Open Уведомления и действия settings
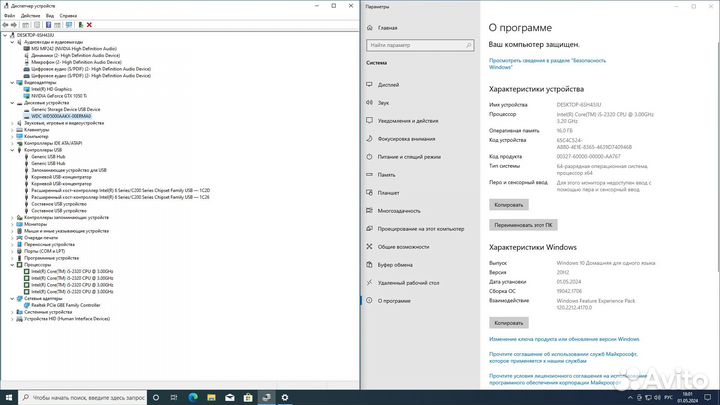This screenshot has width=720, height=405. 408,121
